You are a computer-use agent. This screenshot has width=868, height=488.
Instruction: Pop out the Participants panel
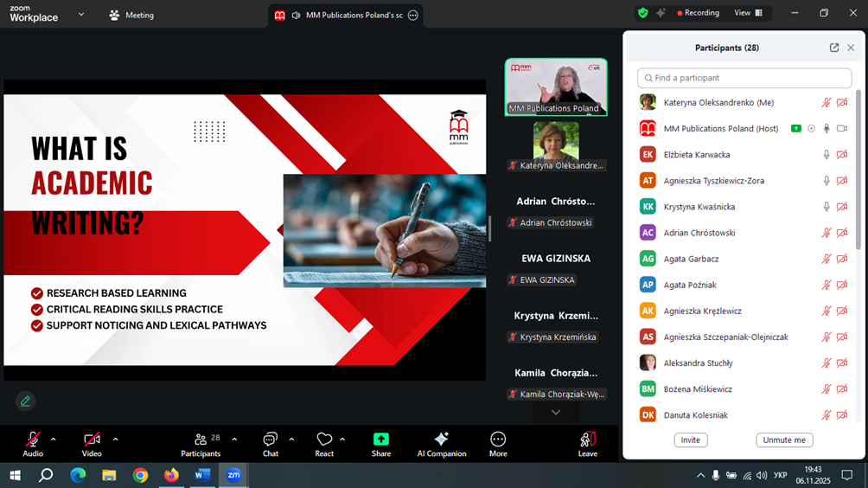(833, 48)
